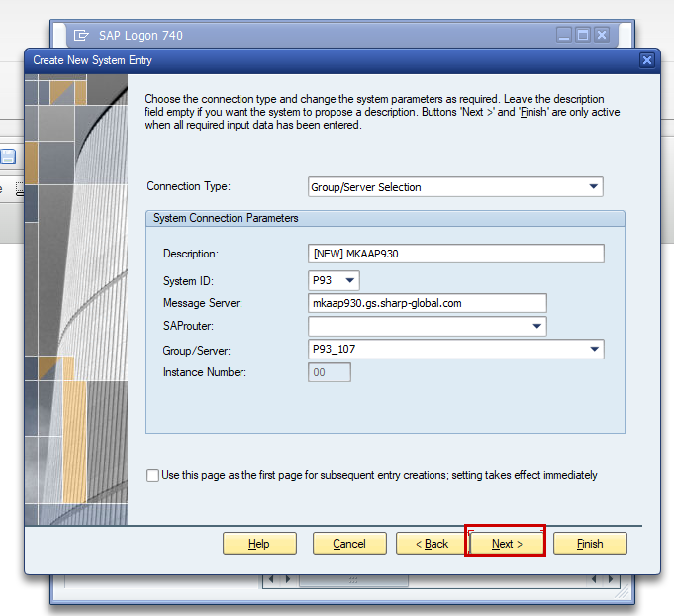Click the 'Instance Number:' label
The width and height of the screenshot is (674, 616).
click(205, 372)
